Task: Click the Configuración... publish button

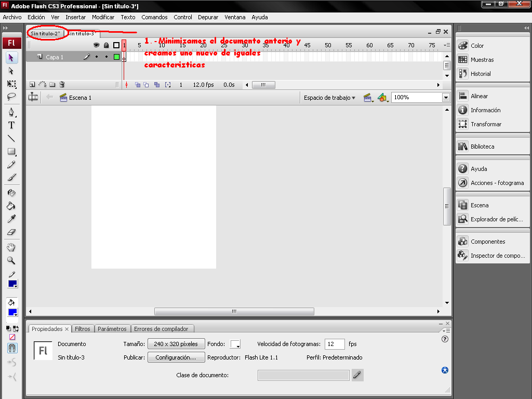Action: click(176, 357)
